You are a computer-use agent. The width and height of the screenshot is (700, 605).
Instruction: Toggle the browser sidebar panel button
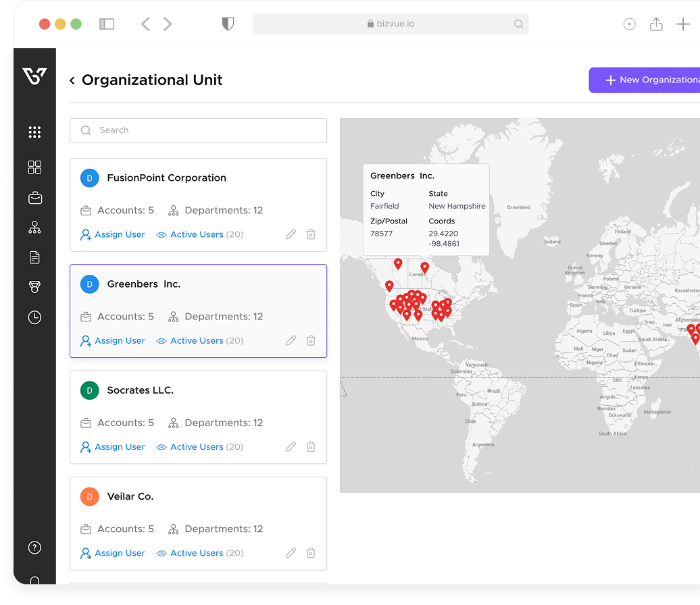tap(107, 24)
